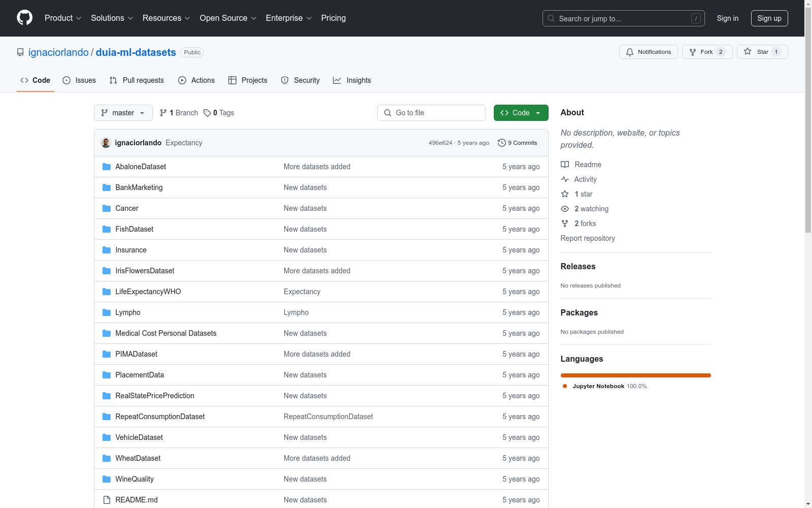This screenshot has height=508, width=812.
Task: Click the Readme book icon
Action: 565,165
